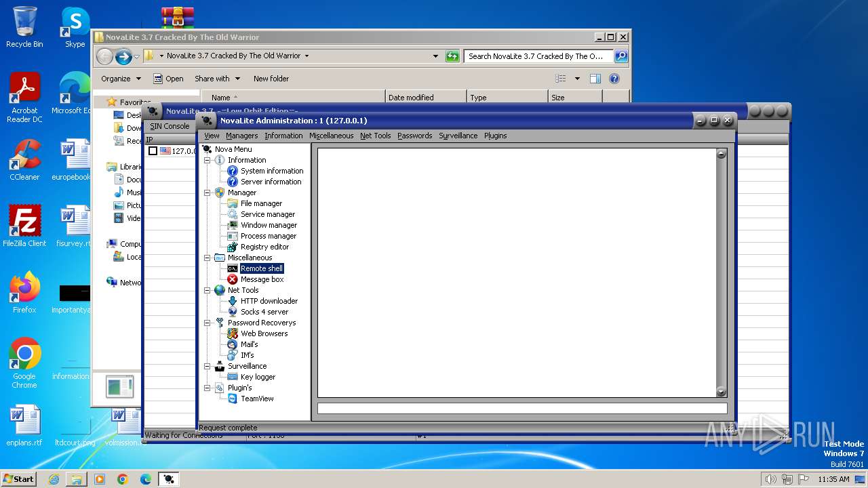868x488 pixels.
Task: Tick the 127.0.0.1 connection checkbox
Action: [x=153, y=151]
